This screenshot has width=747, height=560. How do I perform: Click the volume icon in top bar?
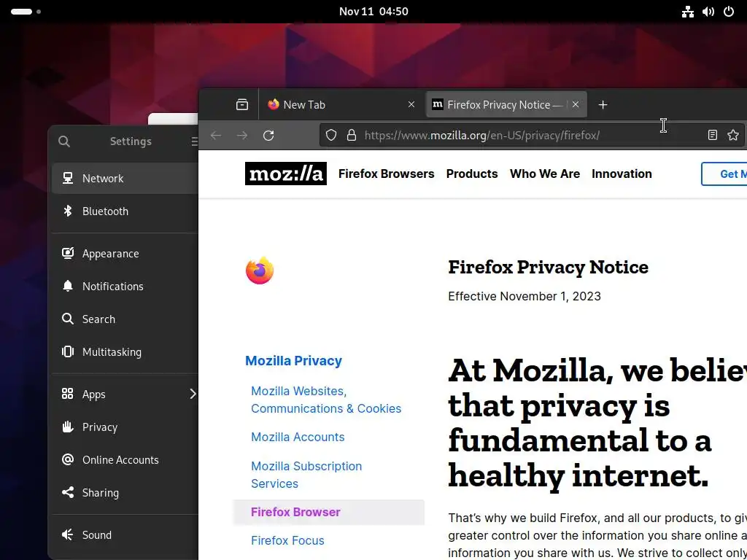tap(708, 12)
